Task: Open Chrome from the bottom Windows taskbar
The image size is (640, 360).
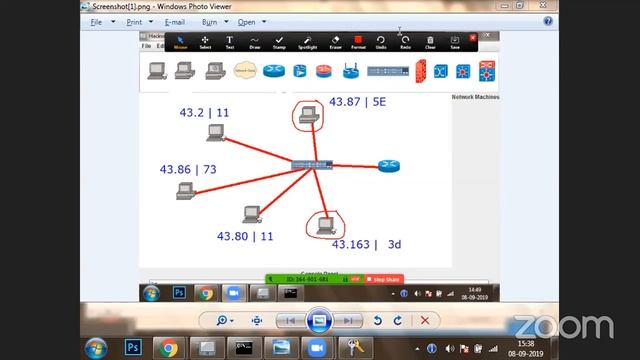Action: coord(168,348)
